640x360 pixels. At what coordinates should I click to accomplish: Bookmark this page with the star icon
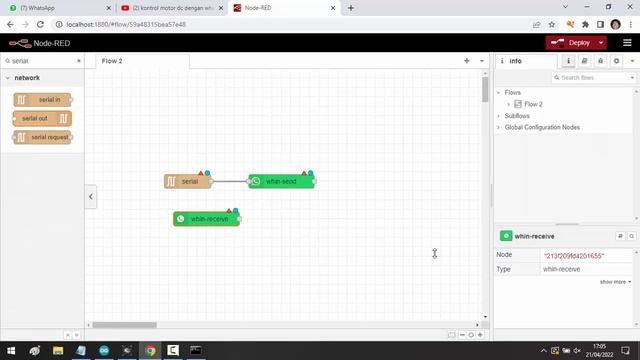point(552,24)
